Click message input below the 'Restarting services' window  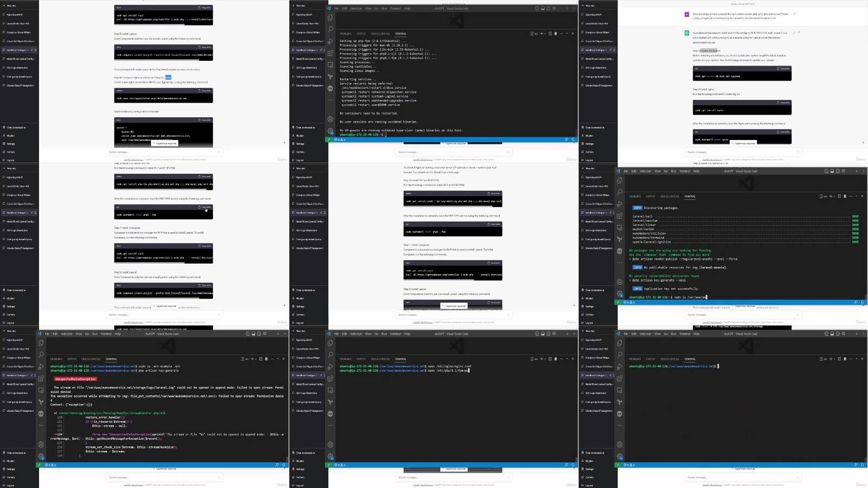453,152
